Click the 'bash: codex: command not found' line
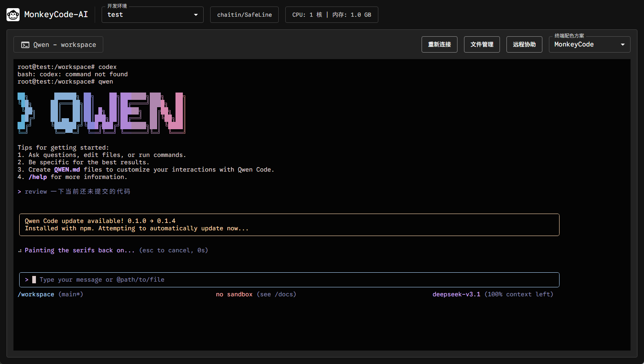 click(x=73, y=74)
